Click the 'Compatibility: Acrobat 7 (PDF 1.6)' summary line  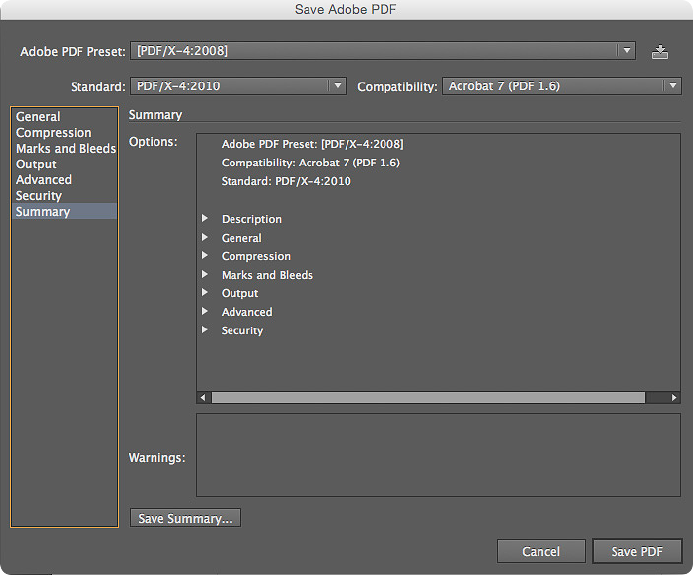point(311,163)
